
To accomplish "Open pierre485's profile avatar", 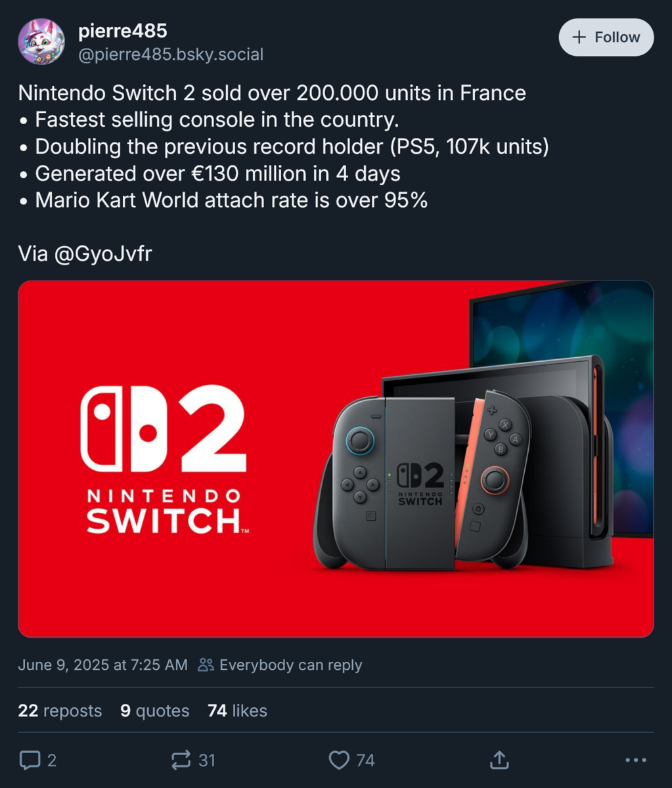I will point(41,41).
